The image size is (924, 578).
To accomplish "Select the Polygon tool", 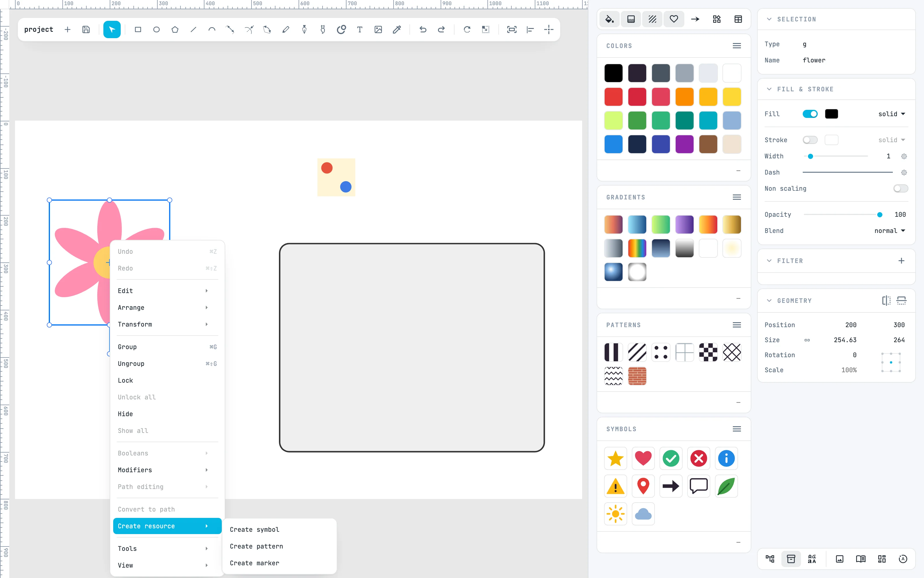I will tap(175, 29).
